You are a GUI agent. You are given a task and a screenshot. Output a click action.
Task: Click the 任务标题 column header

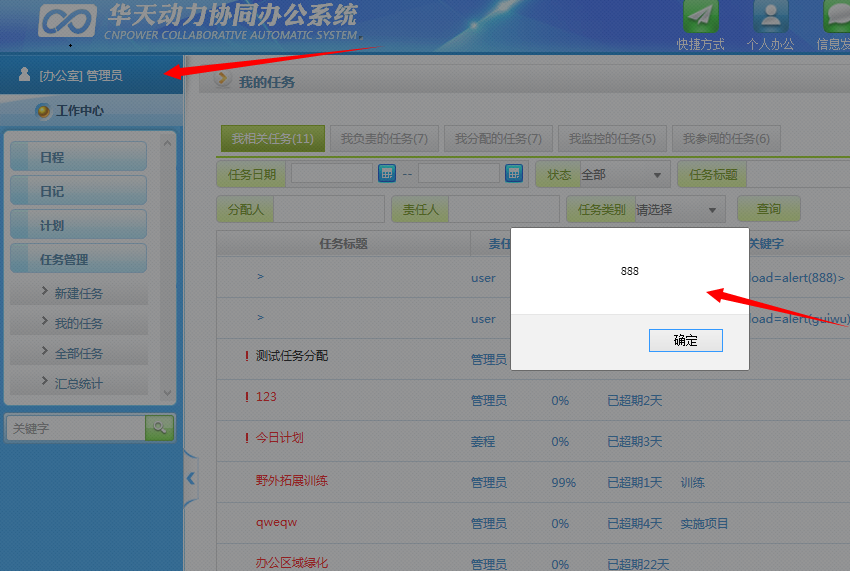(343, 243)
